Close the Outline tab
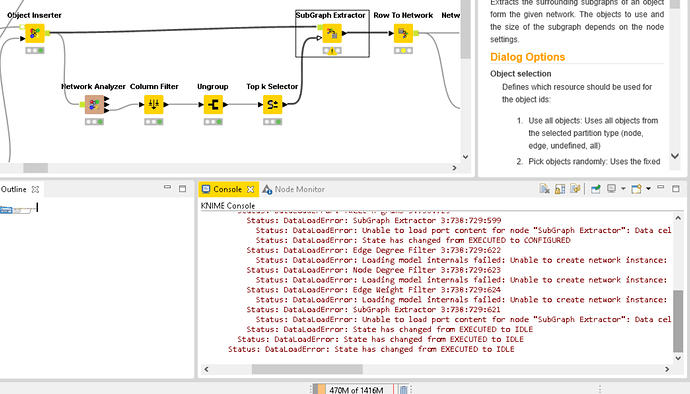 (x=36, y=189)
